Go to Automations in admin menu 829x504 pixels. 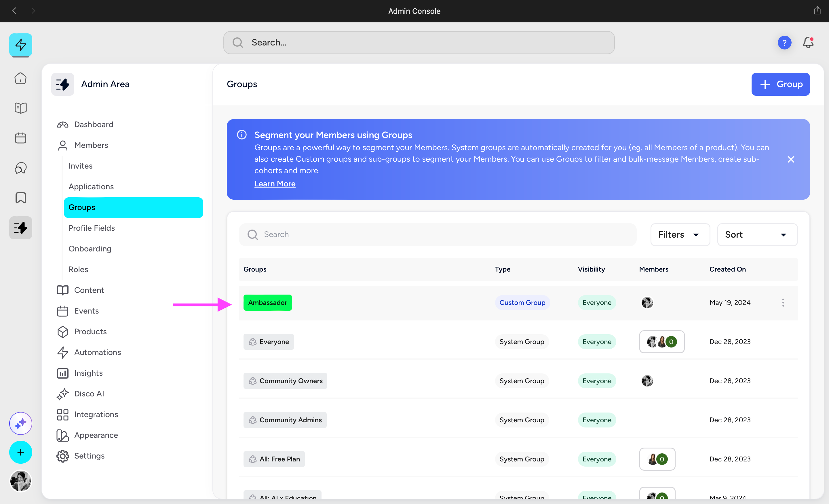pos(97,352)
